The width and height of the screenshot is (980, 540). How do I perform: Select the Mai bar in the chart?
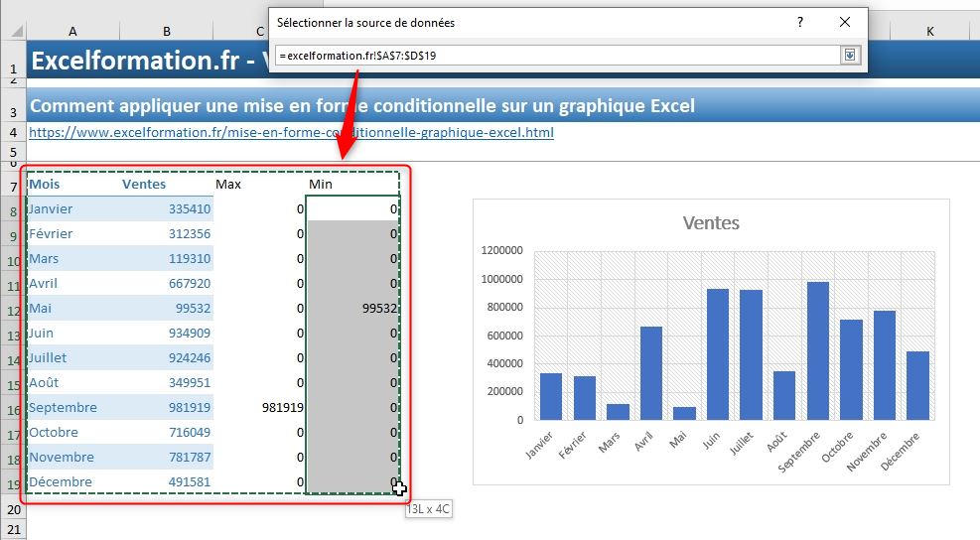(684, 413)
